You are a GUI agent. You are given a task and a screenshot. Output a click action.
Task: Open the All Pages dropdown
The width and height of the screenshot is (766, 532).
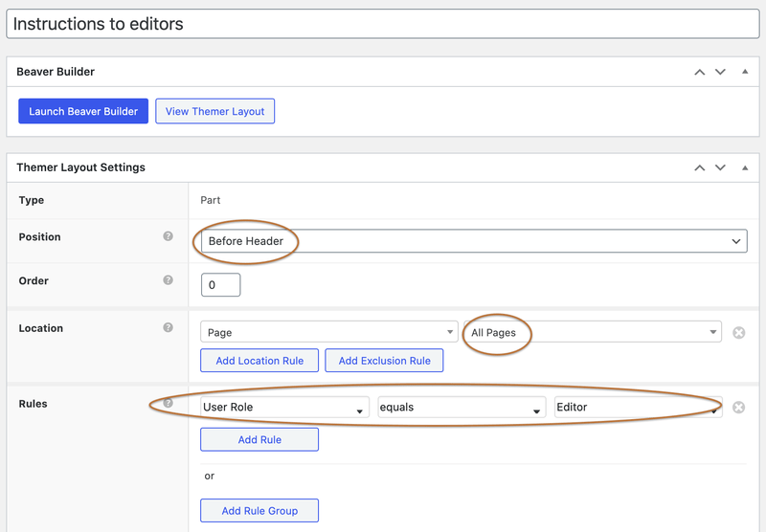[x=591, y=333]
